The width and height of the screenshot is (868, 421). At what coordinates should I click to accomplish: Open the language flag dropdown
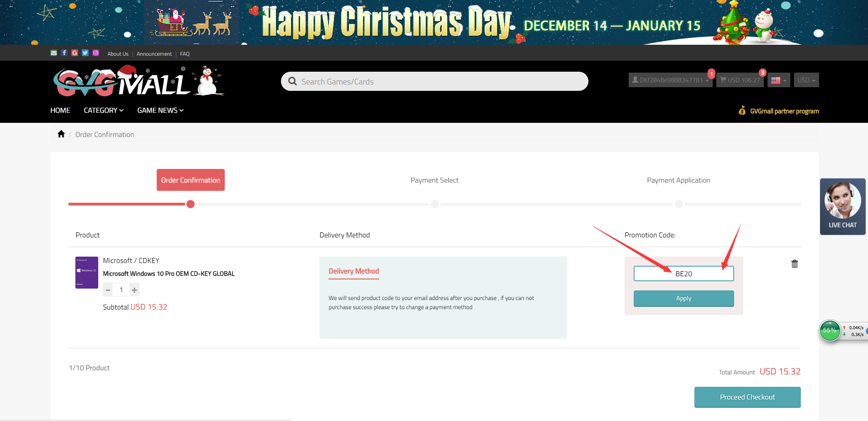[778, 80]
